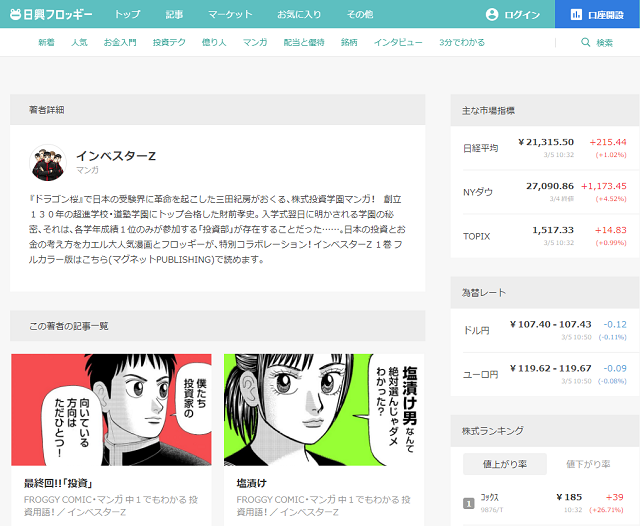The image size is (640, 526).
Task: Switch to the 値下がり率 ranking tab
Action: point(588,464)
